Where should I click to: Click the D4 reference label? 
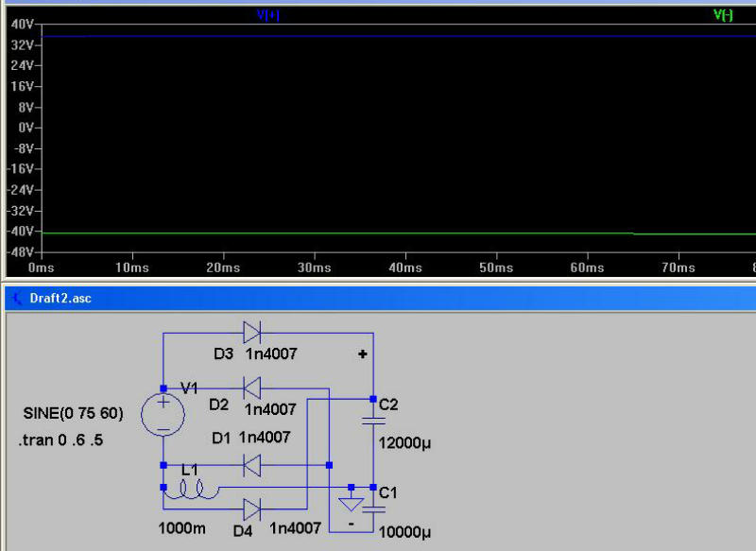tap(243, 531)
